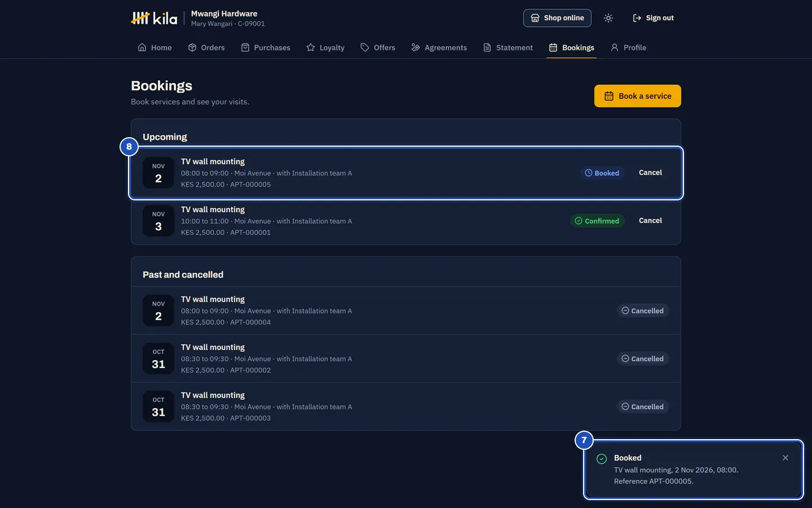Screen dimensions: 812x508
Task: Click the green check icon in toast
Action: click(602, 459)
